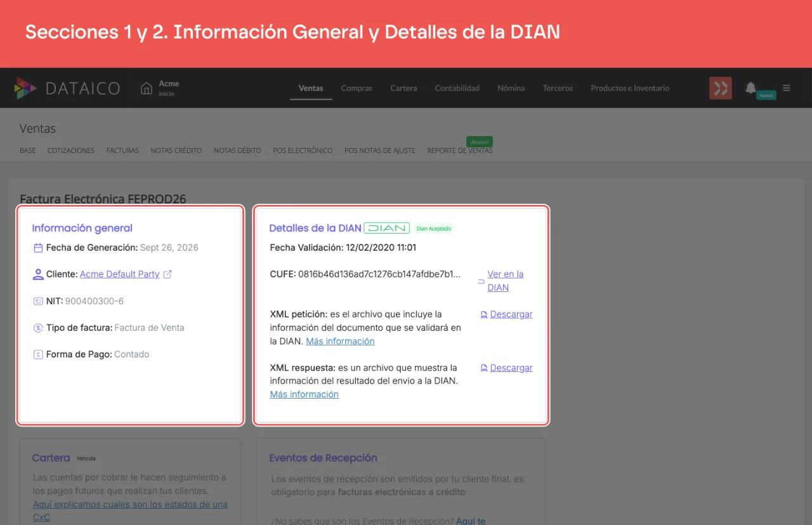Open the Contabilidad tab
812x525 pixels.
click(x=457, y=88)
